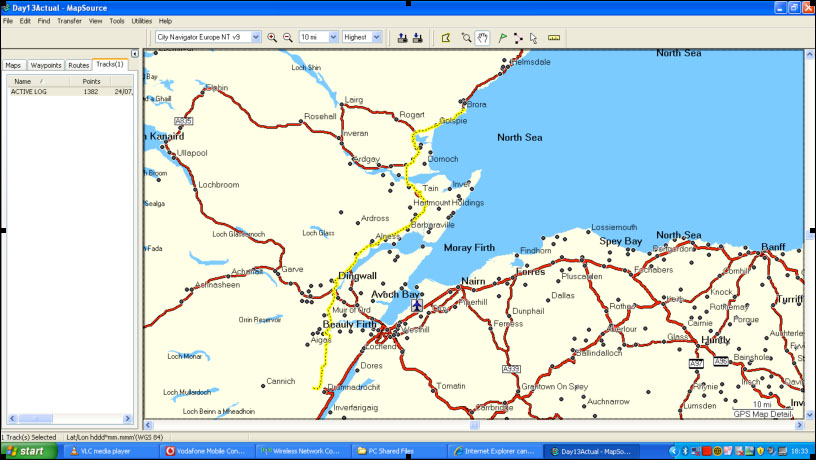
Task: Click the Receive From Device toolbar icon
Action: coord(417,37)
